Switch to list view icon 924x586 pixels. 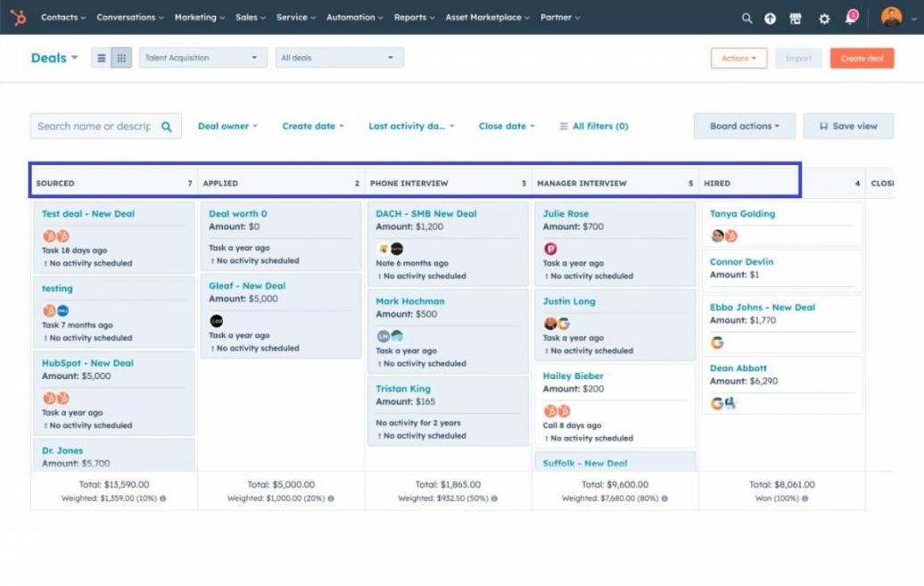coord(102,58)
